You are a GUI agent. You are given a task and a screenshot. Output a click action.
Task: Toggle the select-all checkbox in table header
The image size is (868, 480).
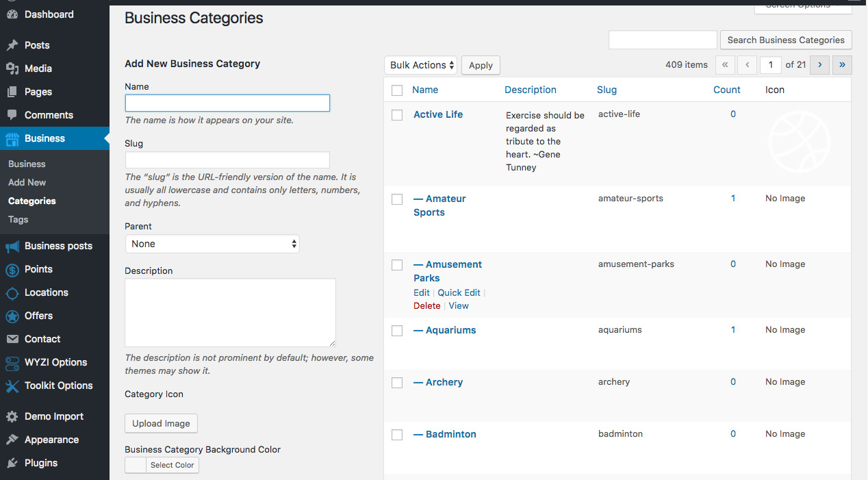click(397, 90)
